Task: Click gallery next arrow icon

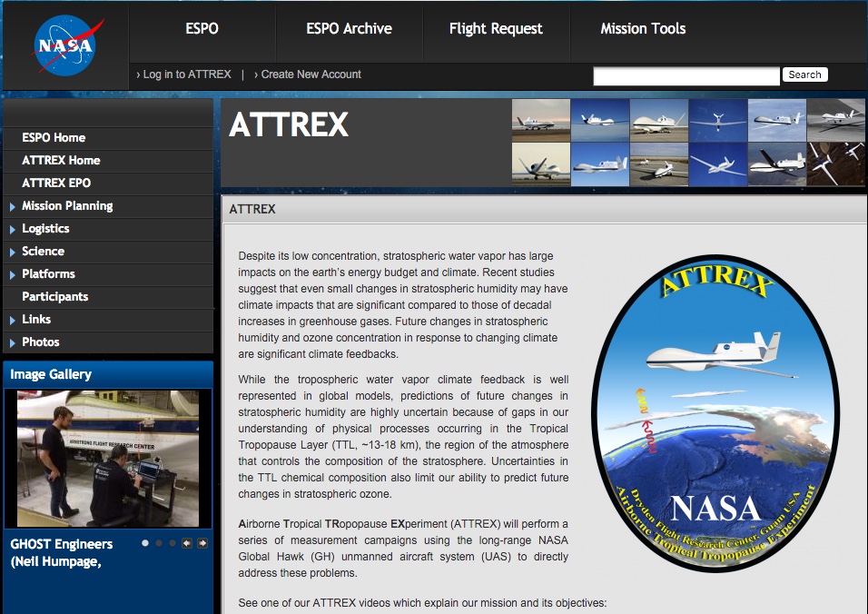Action: pos(202,543)
